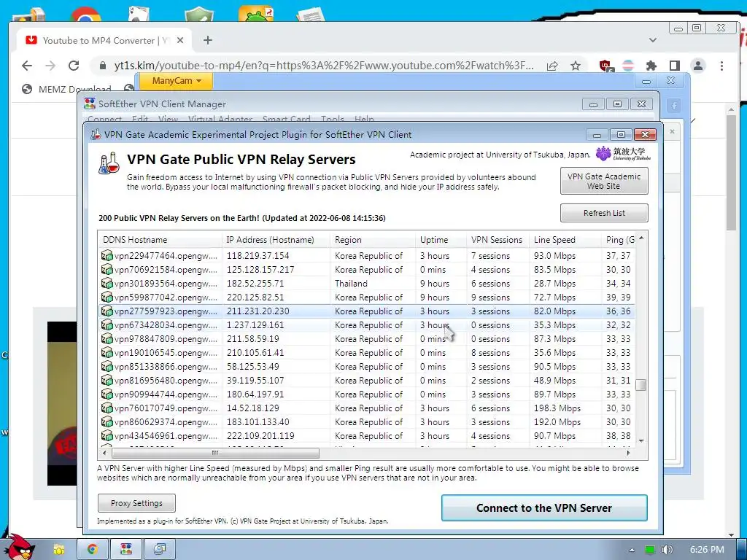Click the server list scroll down arrow

click(641, 440)
